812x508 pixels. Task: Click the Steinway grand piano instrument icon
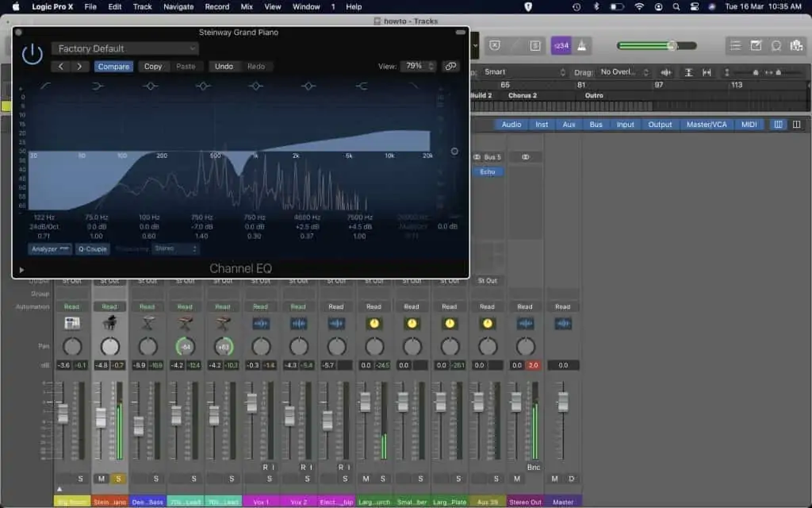(109, 324)
